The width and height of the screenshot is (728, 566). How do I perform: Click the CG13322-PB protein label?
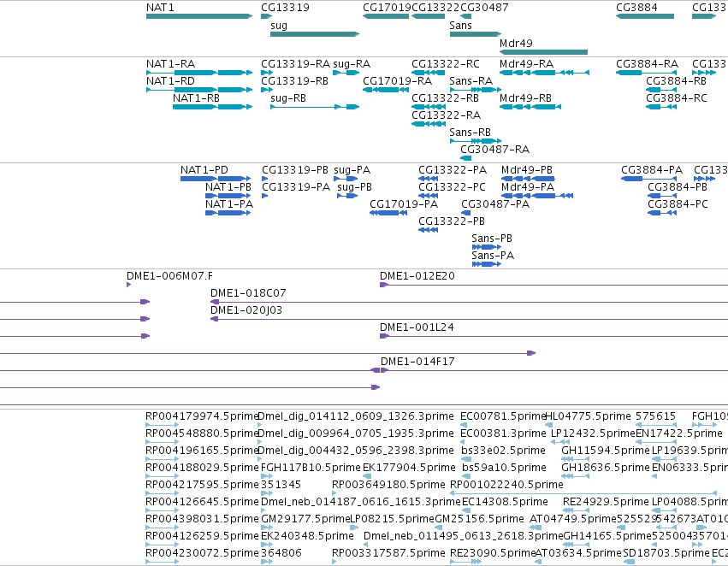(x=452, y=221)
